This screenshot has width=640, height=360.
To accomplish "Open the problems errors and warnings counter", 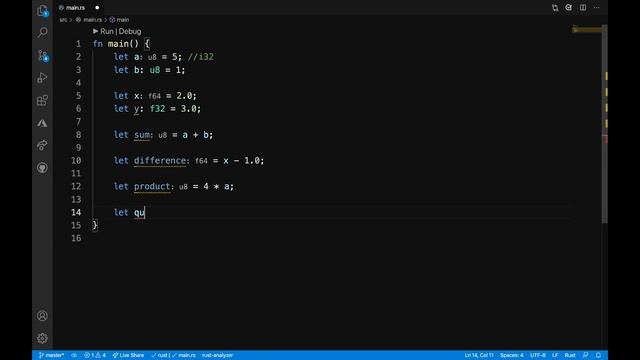I will point(95,355).
